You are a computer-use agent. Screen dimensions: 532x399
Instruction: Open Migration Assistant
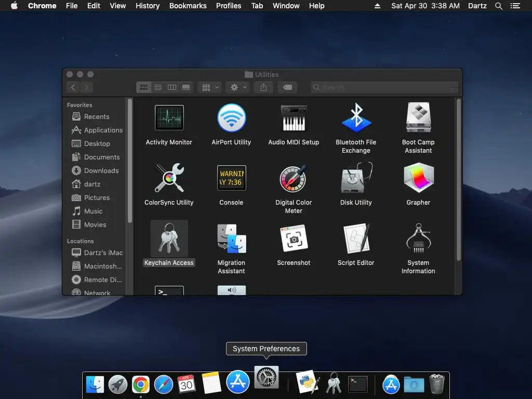pos(231,238)
